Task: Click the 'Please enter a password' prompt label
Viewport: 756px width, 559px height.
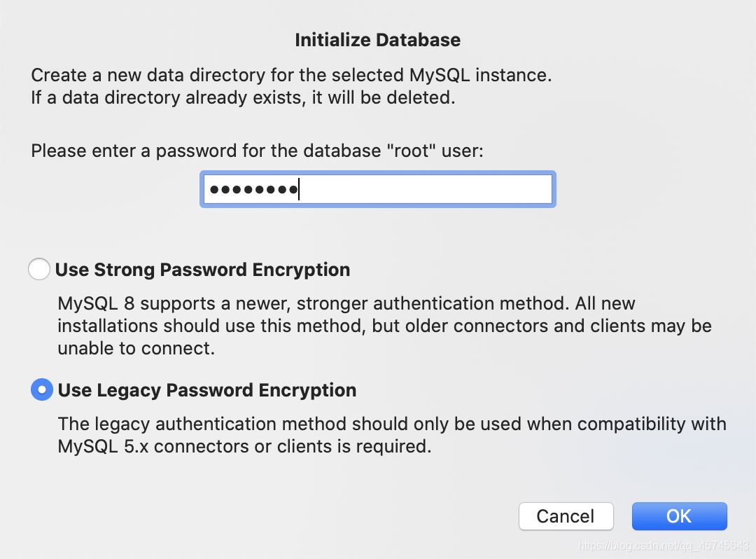Action: [257, 151]
